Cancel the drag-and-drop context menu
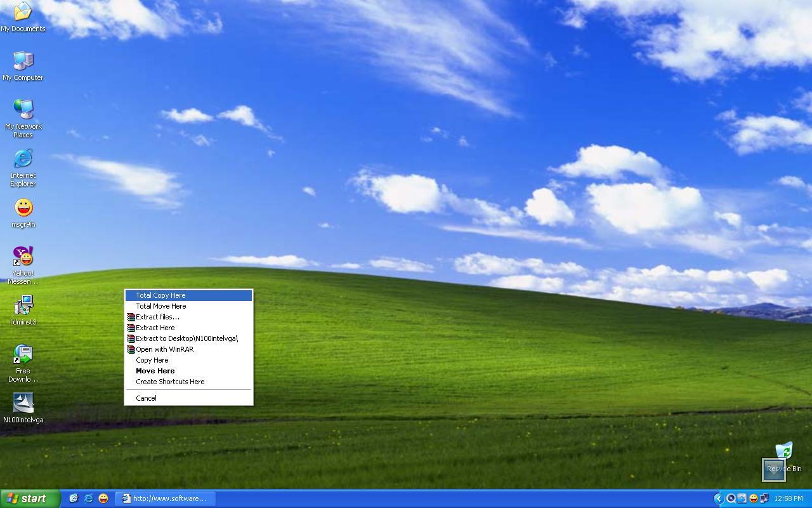The width and height of the screenshot is (812, 508). coord(146,398)
